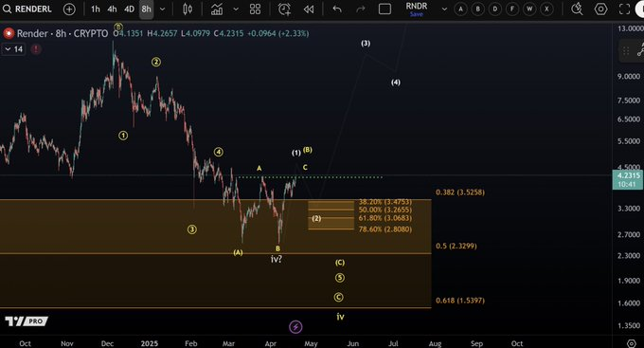Click the 61.80% (3.0683) retracement label
Image resolution: width=644 pixels, height=348 pixels.
pyautogui.click(x=385, y=218)
